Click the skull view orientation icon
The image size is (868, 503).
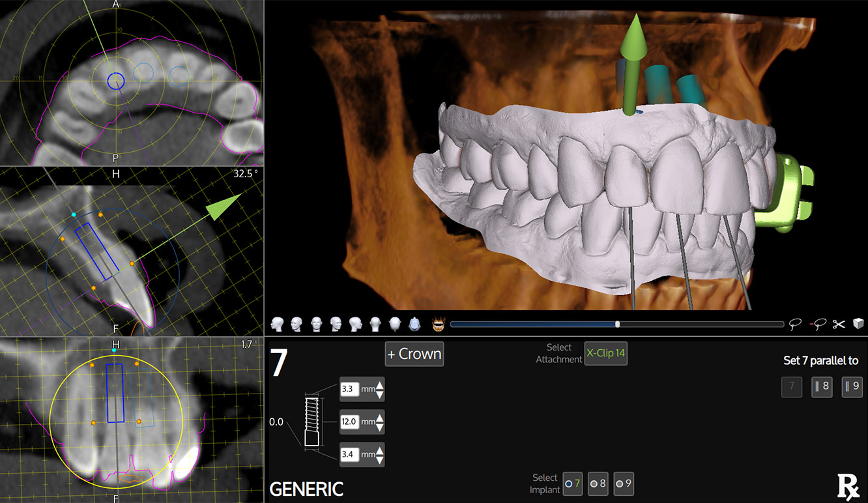(x=414, y=324)
